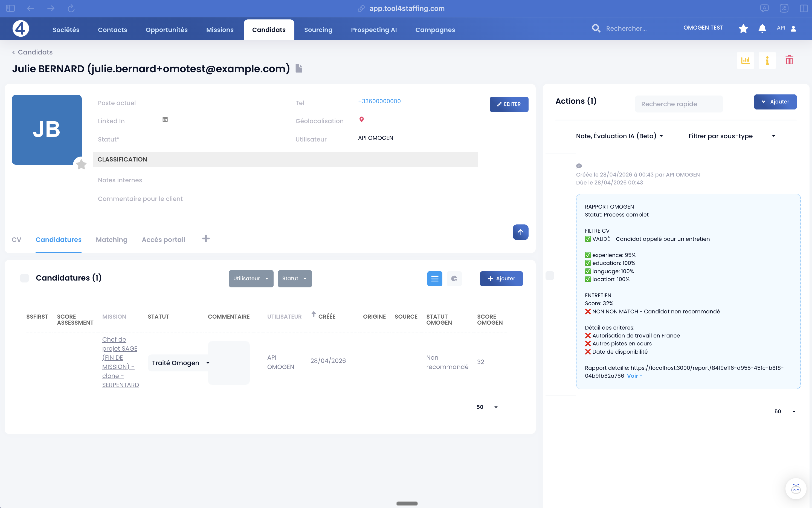Open Contacts menu
812x508 pixels.
pyautogui.click(x=112, y=30)
